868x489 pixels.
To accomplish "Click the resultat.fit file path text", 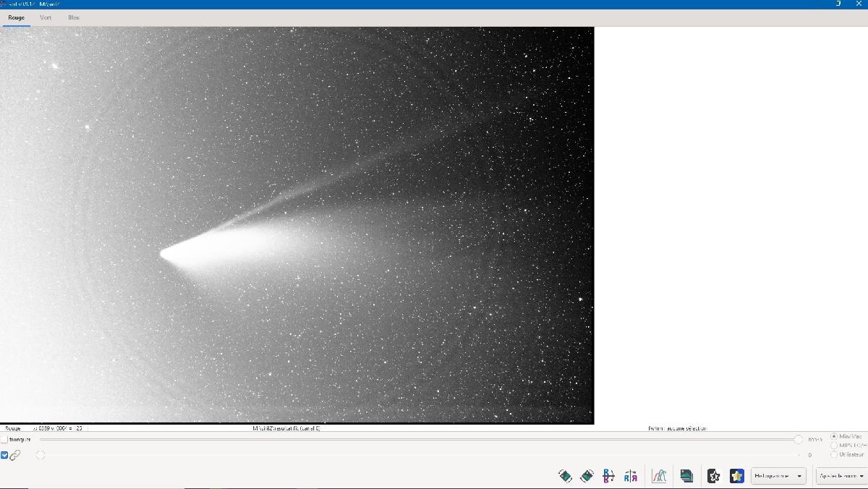I will pyautogui.click(x=286, y=428).
